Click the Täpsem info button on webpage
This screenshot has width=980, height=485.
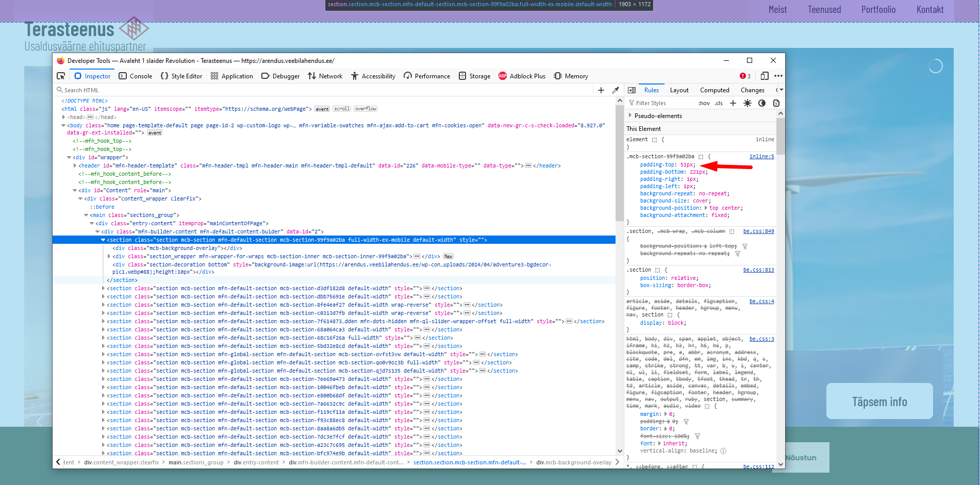(x=879, y=401)
